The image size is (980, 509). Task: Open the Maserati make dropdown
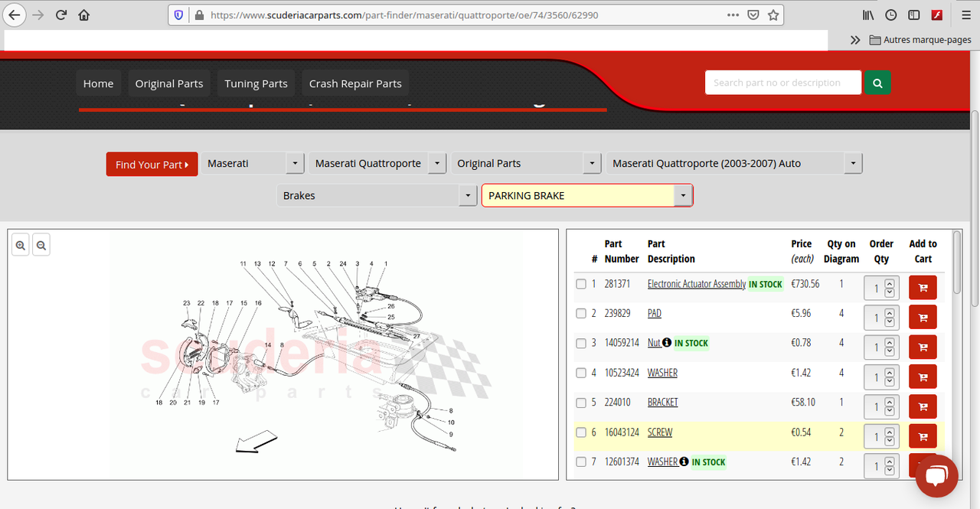coord(253,164)
